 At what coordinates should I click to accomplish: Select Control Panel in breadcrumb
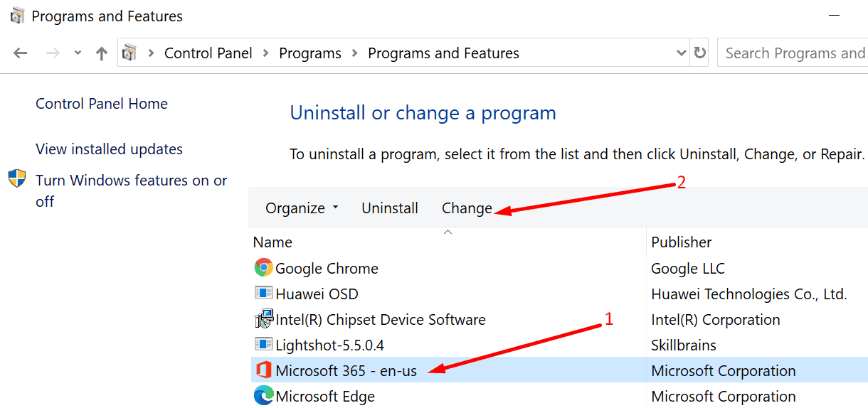tap(208, 53)
